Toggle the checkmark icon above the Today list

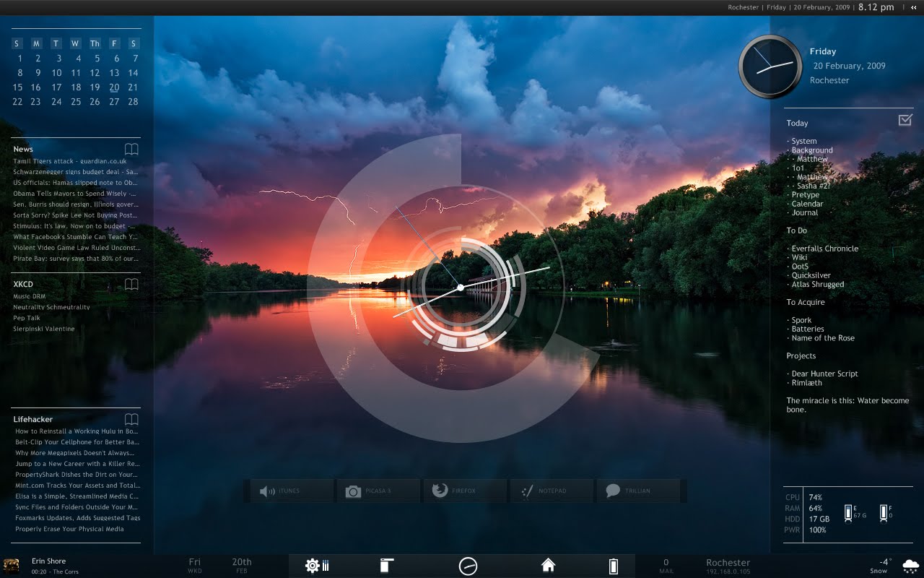tap(907, 121)
